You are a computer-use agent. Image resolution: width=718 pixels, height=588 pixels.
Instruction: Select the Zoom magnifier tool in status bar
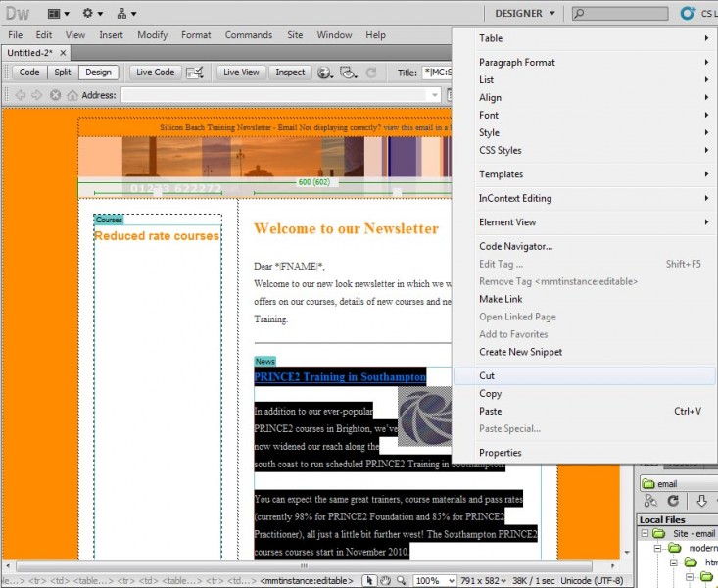tap(403, 581)
